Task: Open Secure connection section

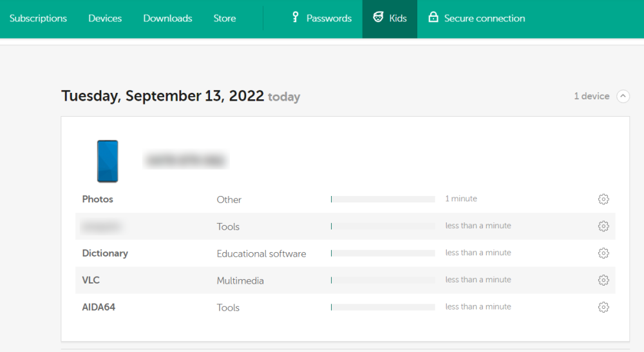Action: click(477, 19)
